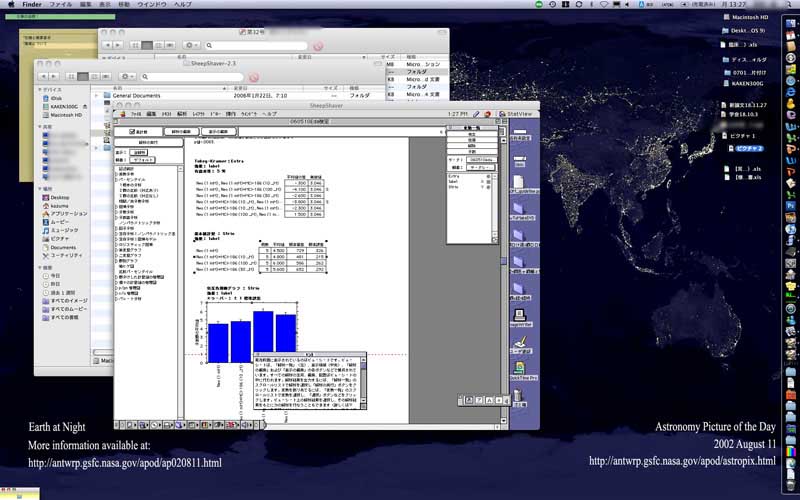
Task: Expand ロジスティック回帰 in analysis list
Action: [x=116, y=244]
